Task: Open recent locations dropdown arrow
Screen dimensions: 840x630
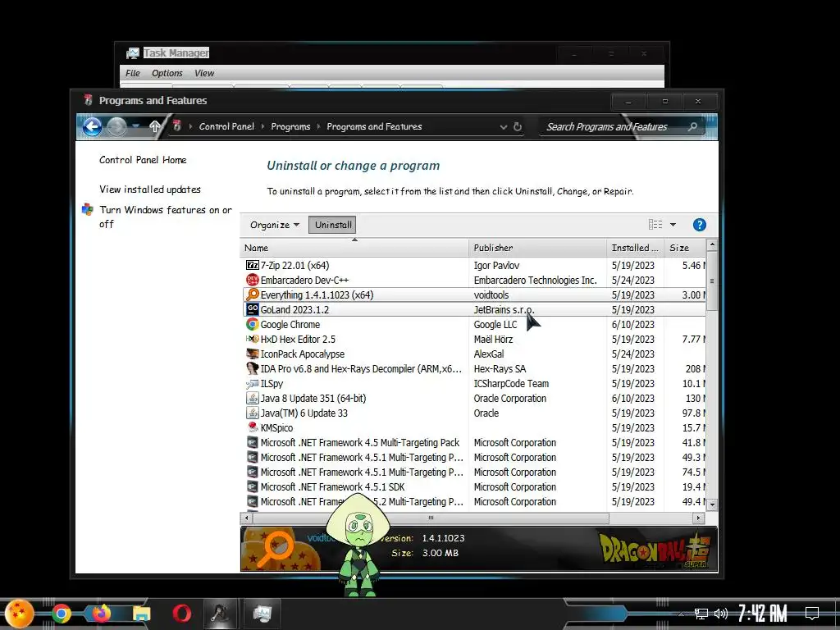Action: point(135,126)
